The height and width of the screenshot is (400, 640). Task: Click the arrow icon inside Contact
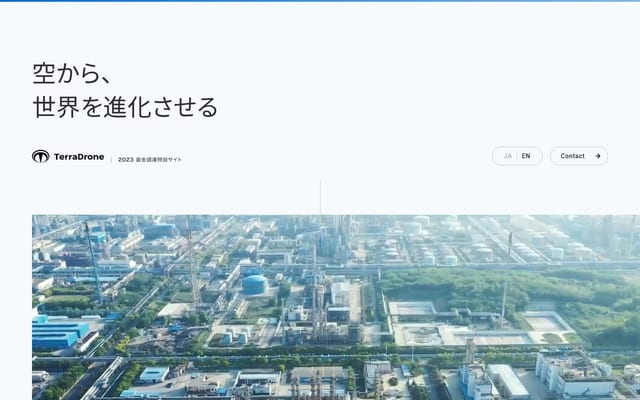(x=598, y=156)
